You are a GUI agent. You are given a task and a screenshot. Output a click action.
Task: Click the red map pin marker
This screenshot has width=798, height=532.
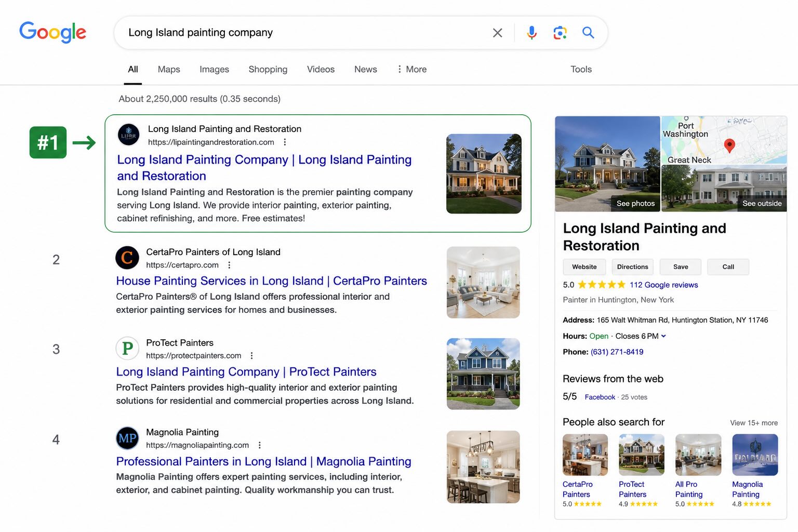(x=729, y=145)
